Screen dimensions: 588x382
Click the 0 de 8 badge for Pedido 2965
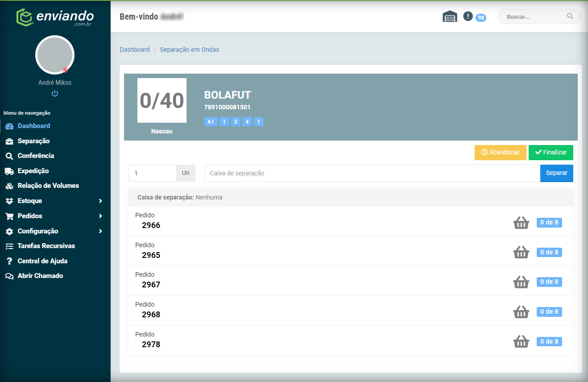click(x=549, y=253)
